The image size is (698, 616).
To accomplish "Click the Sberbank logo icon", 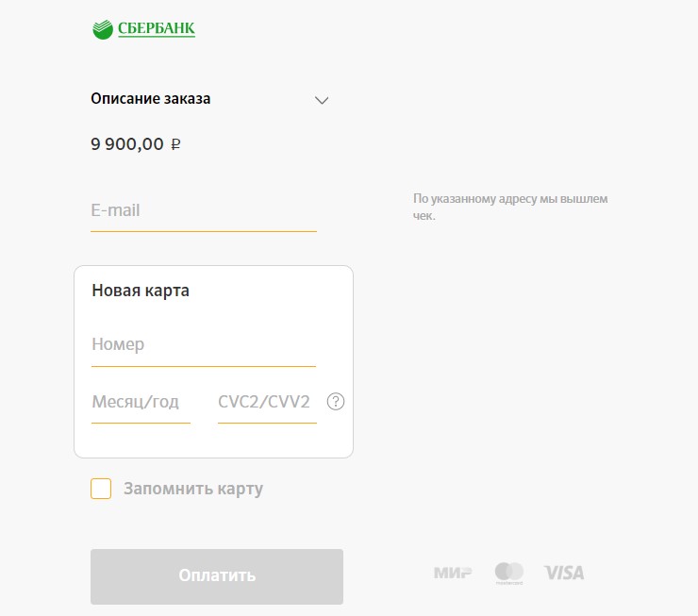I will coord(103,29).
